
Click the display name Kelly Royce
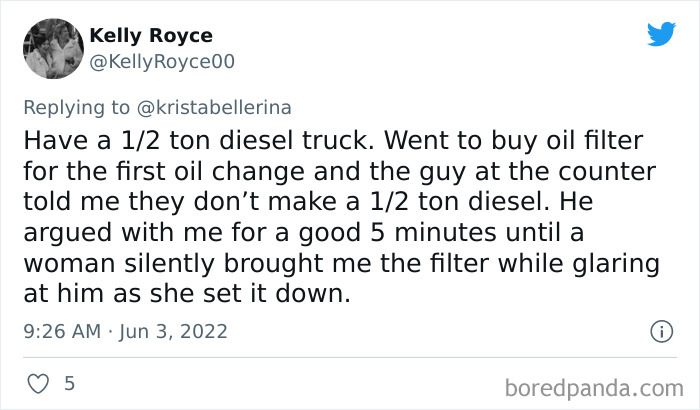coord(151,36)
